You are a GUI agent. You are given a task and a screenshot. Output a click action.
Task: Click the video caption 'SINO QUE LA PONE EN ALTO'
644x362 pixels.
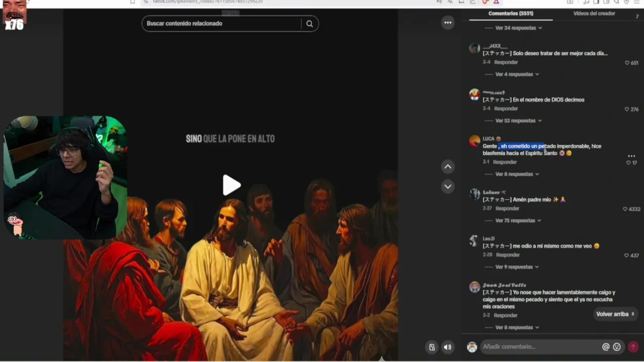click(230, 139)
